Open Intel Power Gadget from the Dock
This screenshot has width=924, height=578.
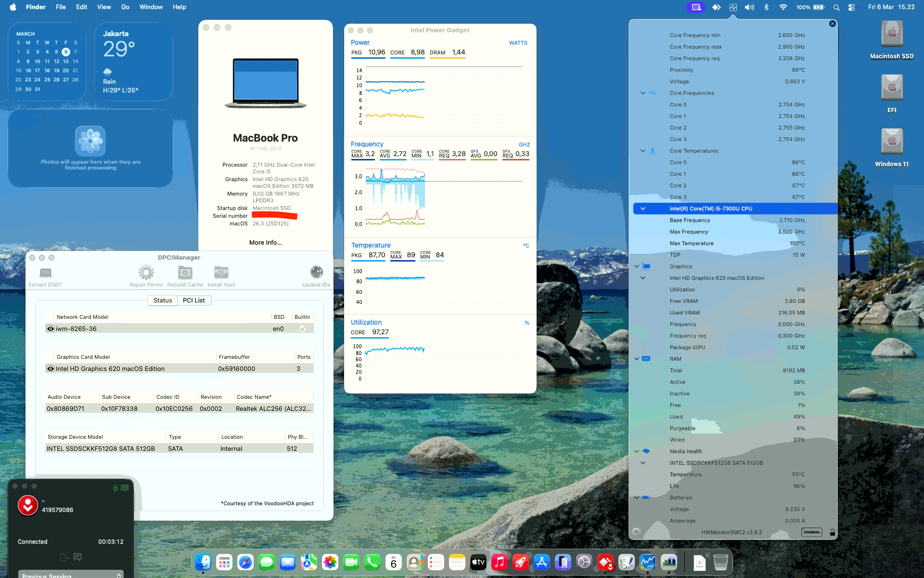tap(647, 562)
